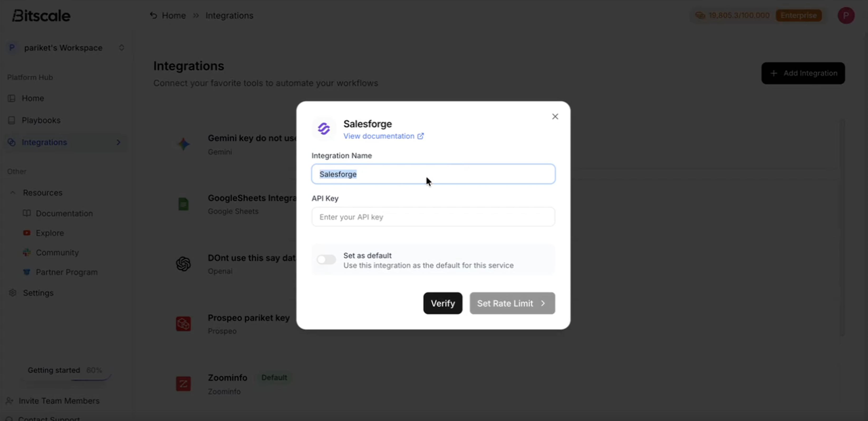
Task: Click the credits coin icon in header
Action: click(700, 16)
